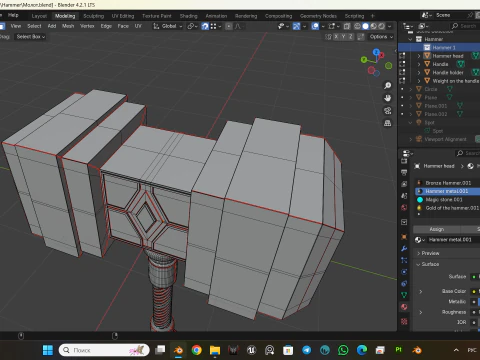Viewport: 480px width, 360px height.
Task: Open the Texture checker properties tab
Action: pos(404,321)
